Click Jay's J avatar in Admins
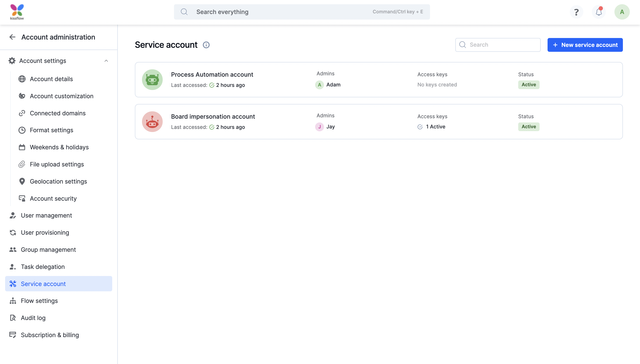This screenshot has width=640, height=364. [x=320, y=127]
